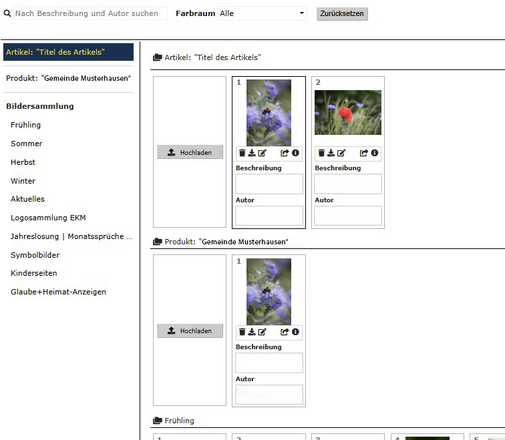The width and height of the screenshot is (505, 440).
Task: Open the Sommer collection
Action: click(x=26, y=143)
